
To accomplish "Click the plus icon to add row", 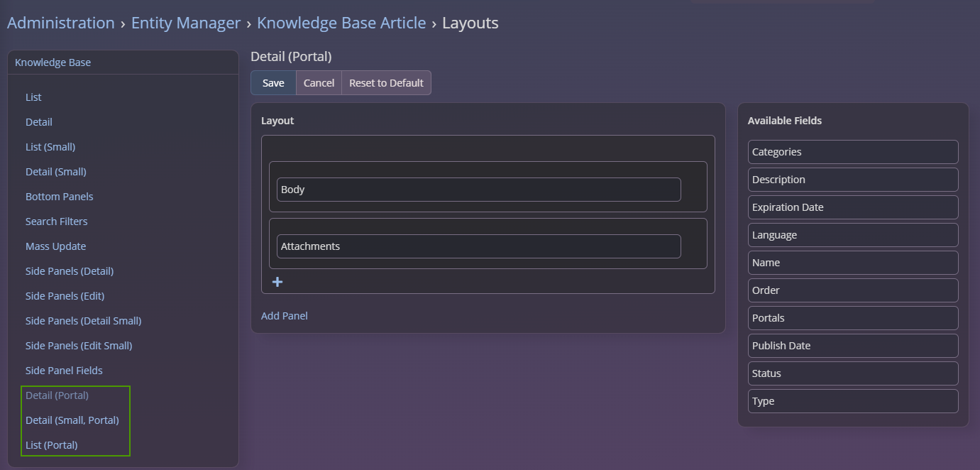I will [x=277, y=283].
